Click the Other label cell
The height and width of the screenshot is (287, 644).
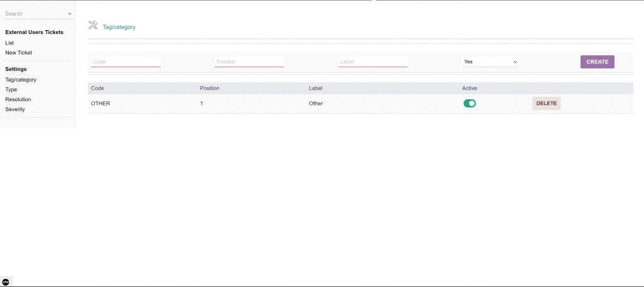tap(316, 104)
